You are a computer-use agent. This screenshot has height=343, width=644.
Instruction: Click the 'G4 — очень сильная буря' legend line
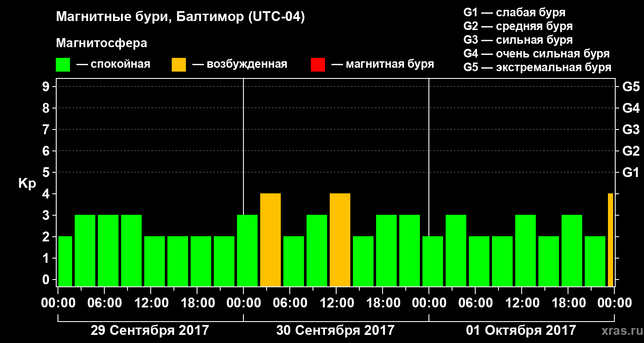[x=537, y=54]
